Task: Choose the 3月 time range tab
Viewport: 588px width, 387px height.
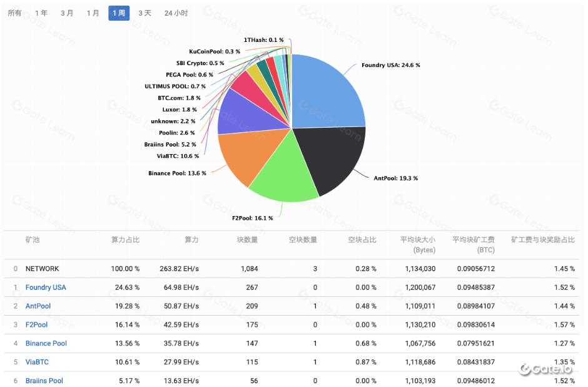Action: (67, 13)
